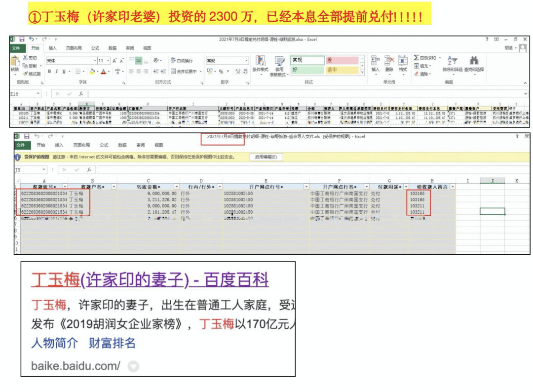Toggle middle vertical alignment (highlighted green)
Screen dimensions: 533x392
138,61
